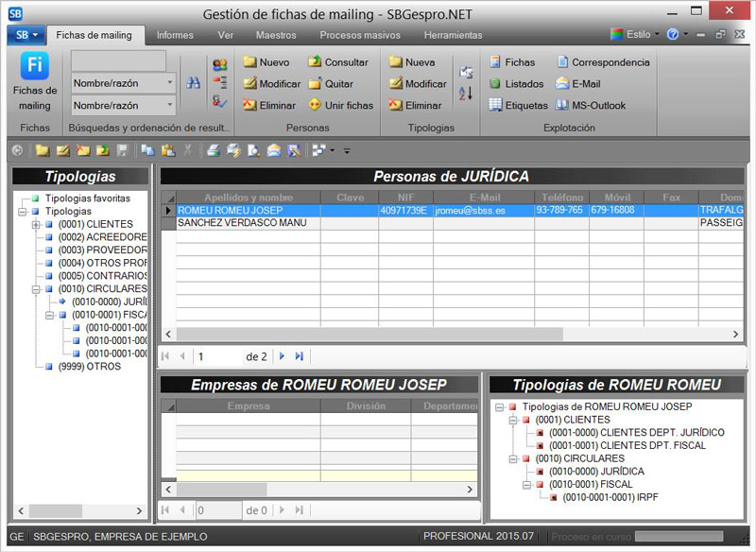
Task: Go to next record in Personas navigator
Action: [x=282, y=356]
